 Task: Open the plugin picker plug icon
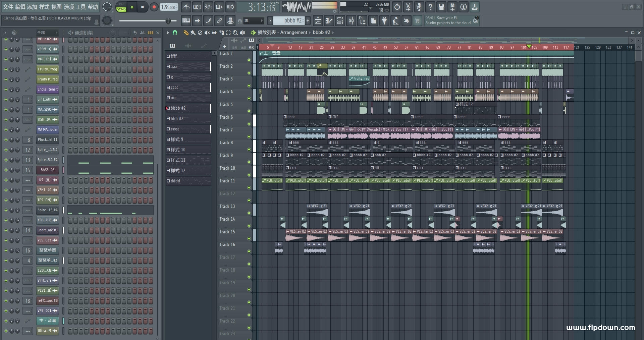pyautogui.click(x=384, y=21)
